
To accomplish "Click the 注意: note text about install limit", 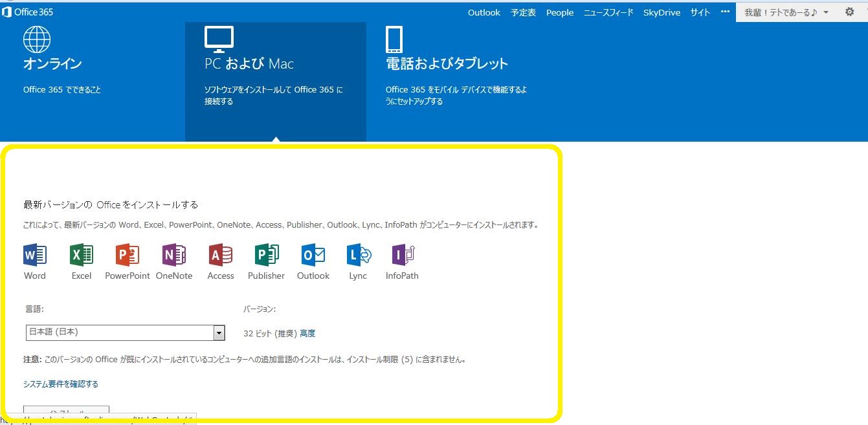I will (x=245, y=359).
